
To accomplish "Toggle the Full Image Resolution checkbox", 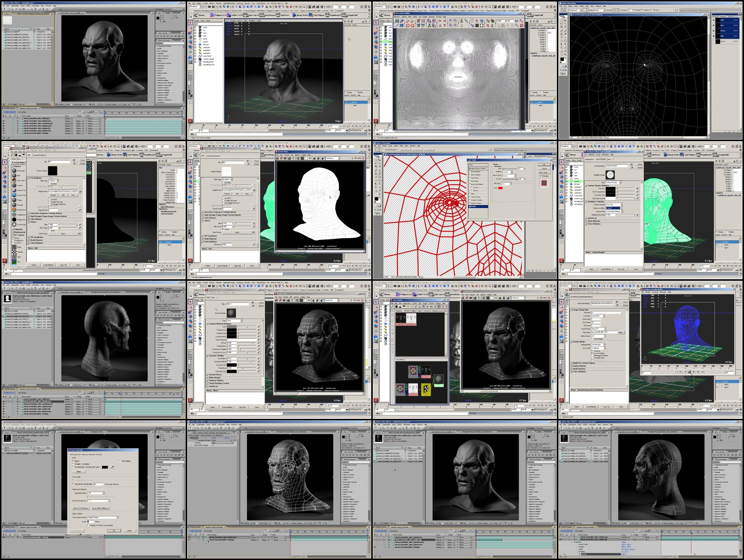I will pyautogui.click(x=592, y=356).
